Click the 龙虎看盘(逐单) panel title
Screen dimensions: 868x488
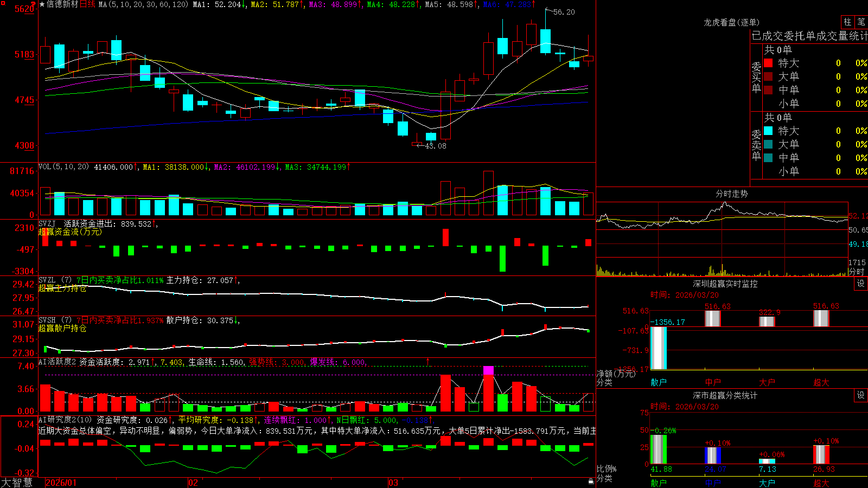click(731, 22)
